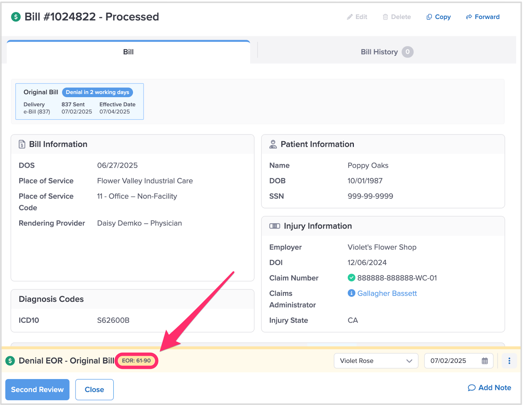Open the calendar icon in date field

(485, 361)
